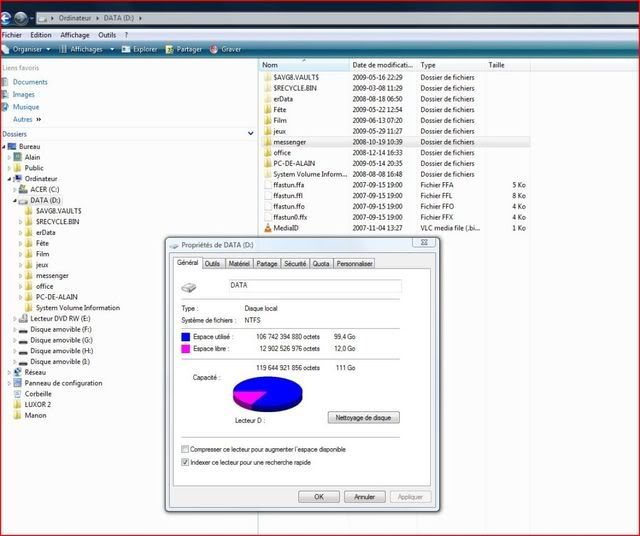Click the Explorer toolbar button
The width and height of the screenshot is (640, 536).
tap(140, 49)
